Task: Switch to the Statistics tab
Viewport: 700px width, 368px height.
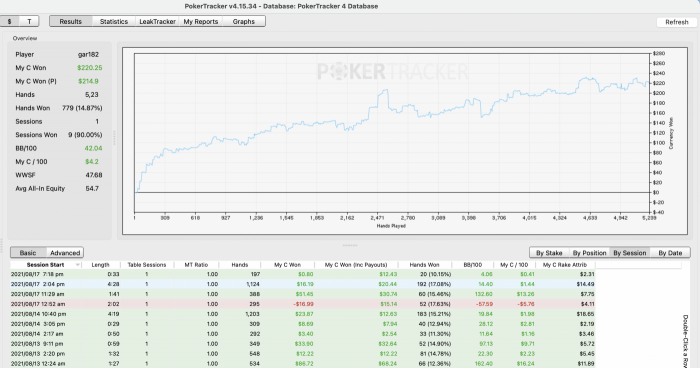Action: 114,21
